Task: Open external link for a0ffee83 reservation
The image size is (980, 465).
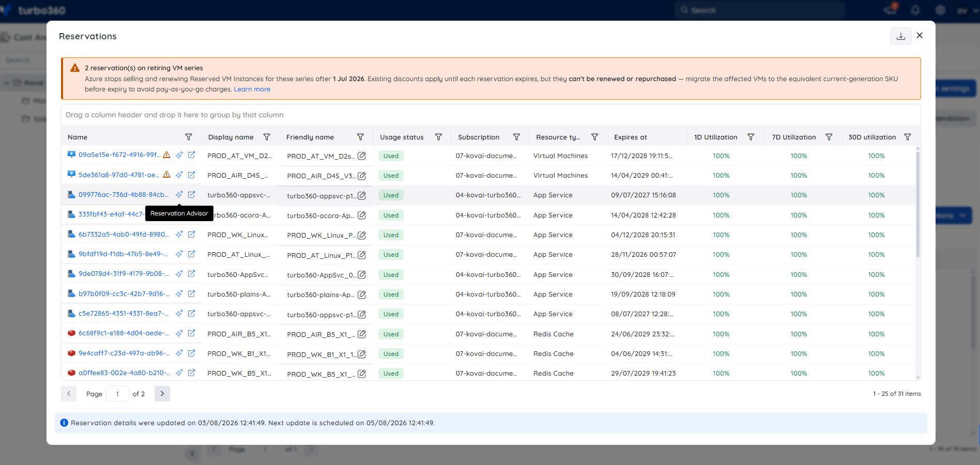Action: (x=191, y=373)
